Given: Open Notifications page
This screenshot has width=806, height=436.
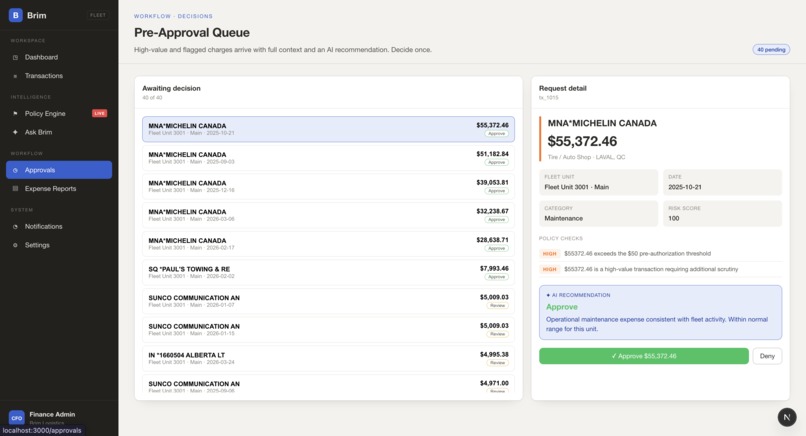Looking at the screenshot, I should (x=59, y=226).
